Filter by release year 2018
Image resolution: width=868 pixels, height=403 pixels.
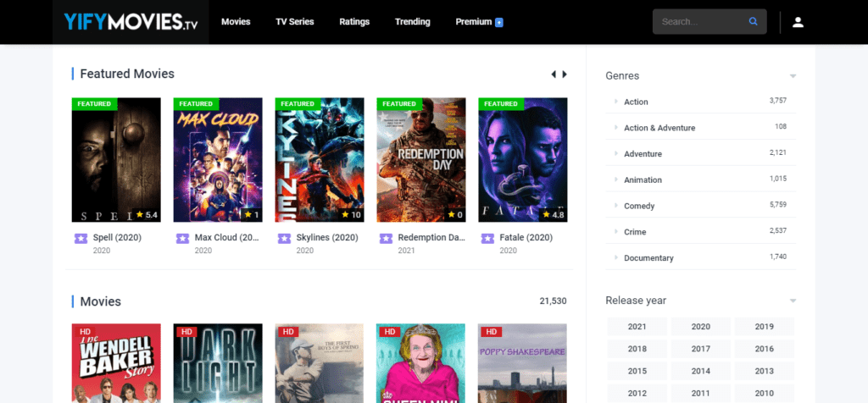(637, 349)
